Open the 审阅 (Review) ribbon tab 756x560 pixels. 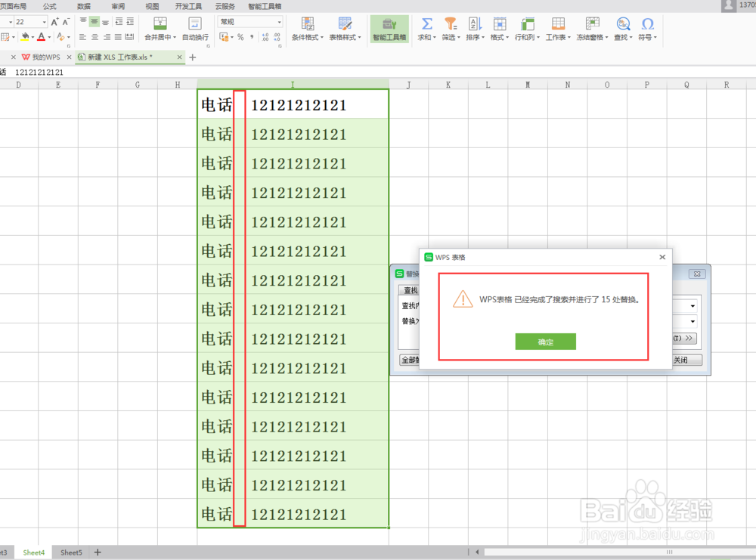(118, 6)
